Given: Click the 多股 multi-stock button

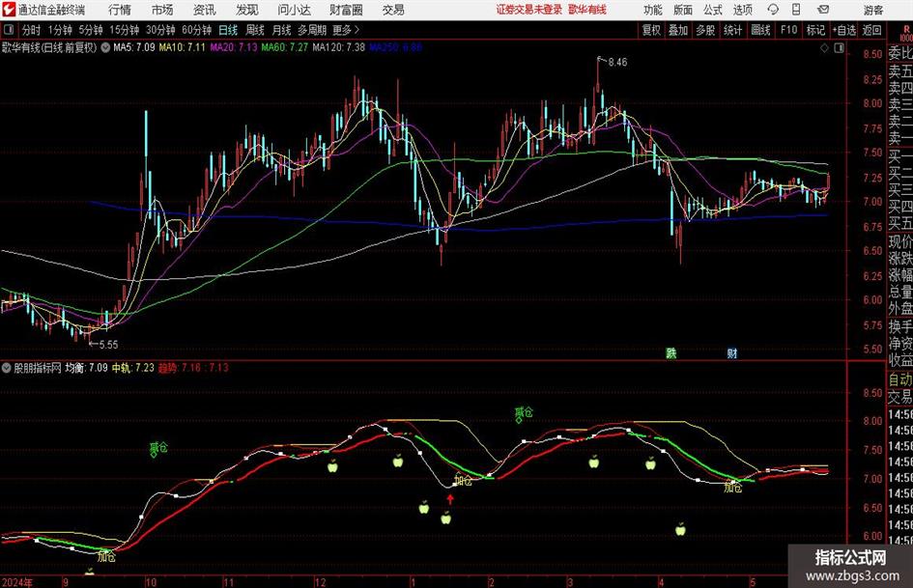Looking at the screenshot, I should tap(705, 30).
